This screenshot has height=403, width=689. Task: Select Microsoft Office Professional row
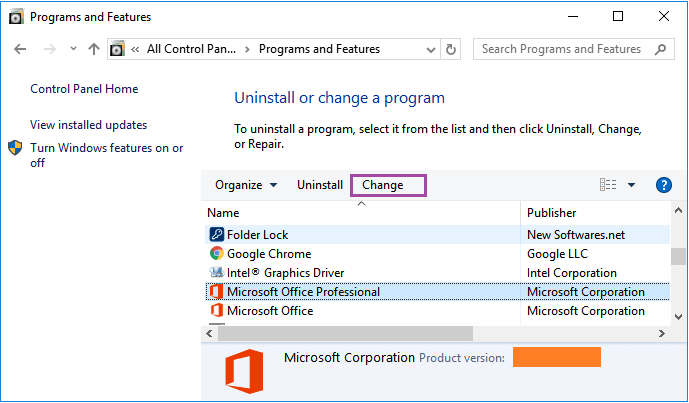click(x=437, y=292)
